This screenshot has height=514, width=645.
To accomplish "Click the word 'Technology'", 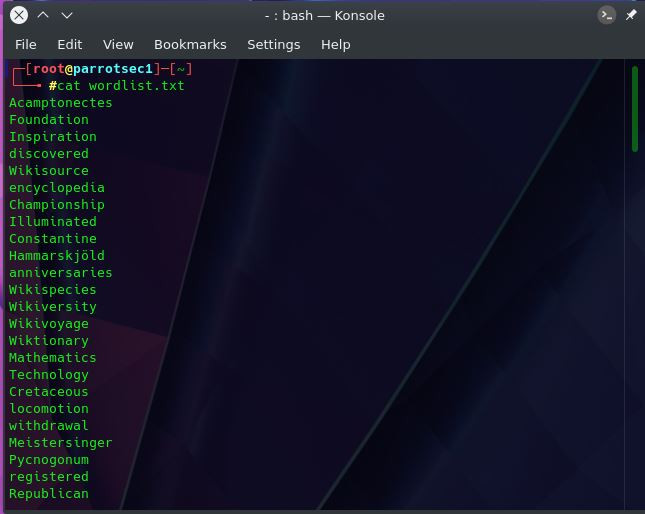I will click(x=49, y=375).
